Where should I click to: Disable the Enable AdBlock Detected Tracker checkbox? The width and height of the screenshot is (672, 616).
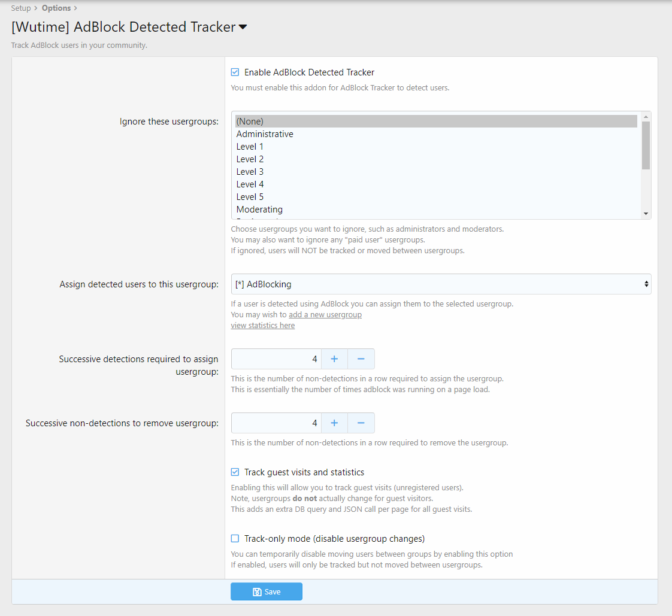click(x=235, y=72)
